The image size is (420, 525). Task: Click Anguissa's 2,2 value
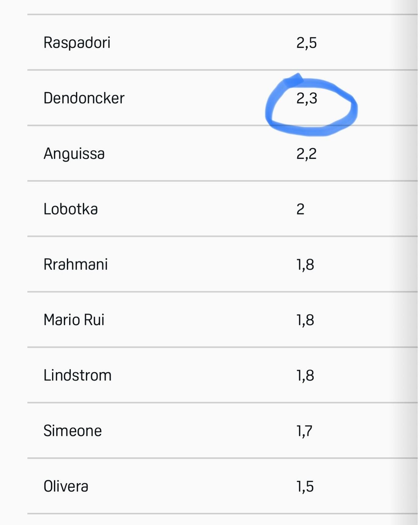coord(307,154)
